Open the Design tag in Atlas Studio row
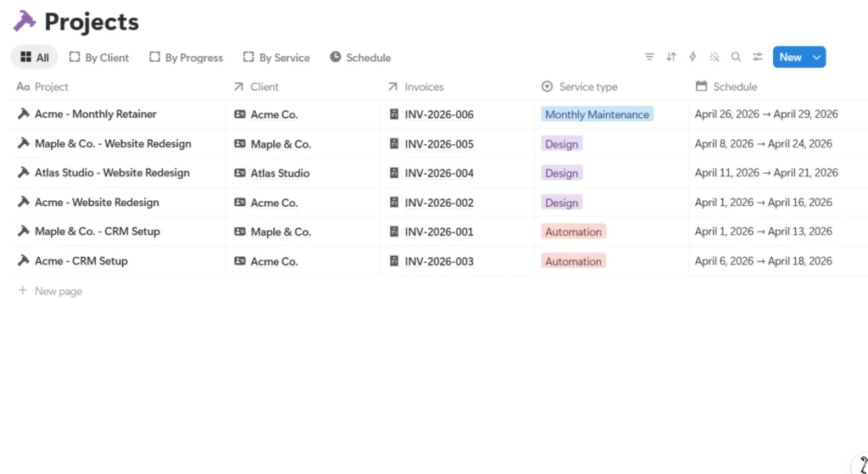868x474 pixels. tap(561, 173)
